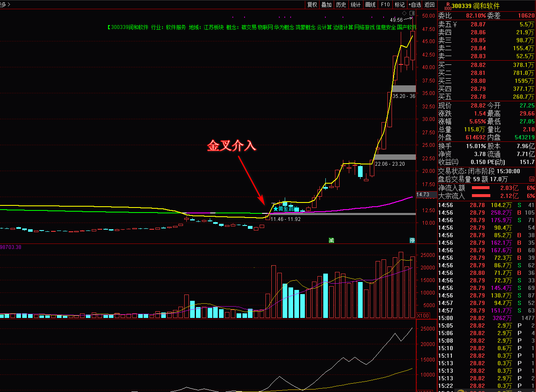Open the 软件服务 industry link
536x392 pixels.
coord(176,27)
